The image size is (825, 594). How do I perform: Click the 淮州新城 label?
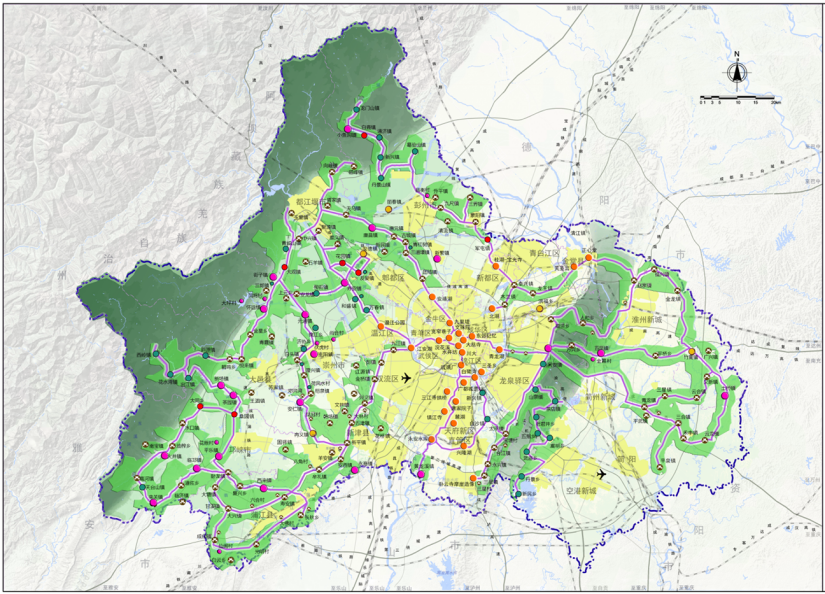[x=649, y=318]
